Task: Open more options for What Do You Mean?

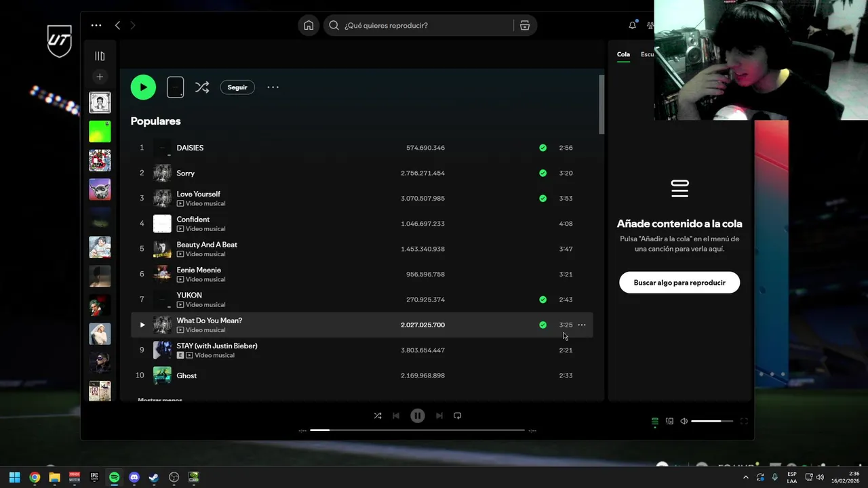Action: [x=582, y=325]
